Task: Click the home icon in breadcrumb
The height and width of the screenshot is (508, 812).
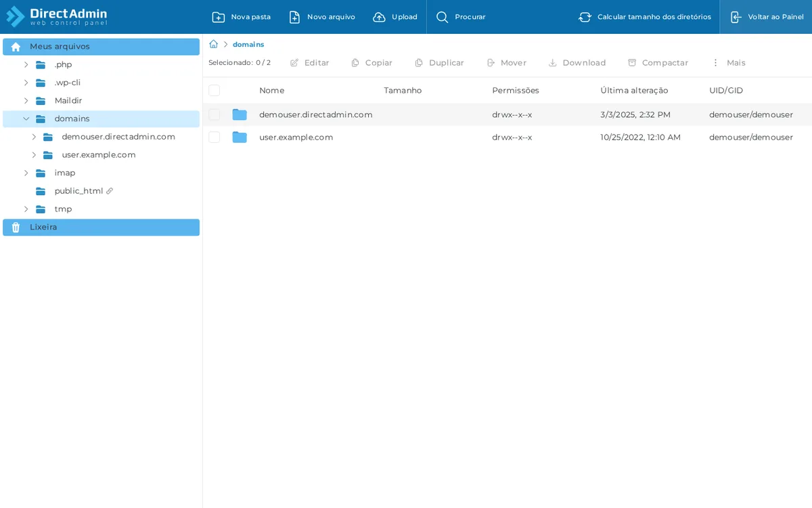Action: pyautogui.click(x=213, y=44)
